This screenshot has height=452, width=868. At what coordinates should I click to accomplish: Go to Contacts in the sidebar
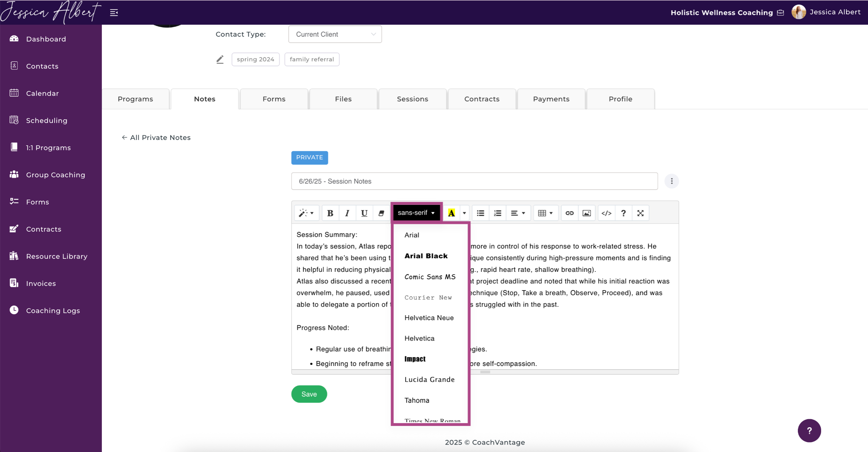click(42, 66)
